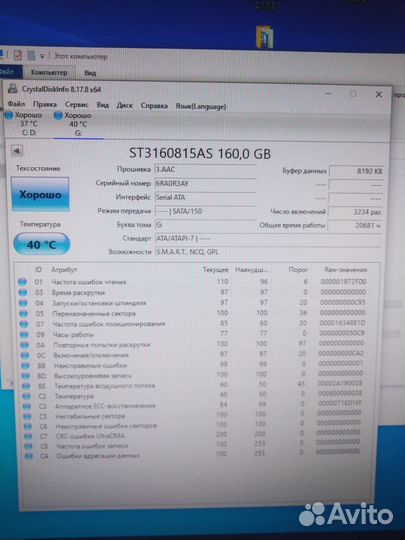
Task: Click the S.M.A.R.T., NCQ, GPL features field
Action: pyautogui.click(x=269, y=252)
